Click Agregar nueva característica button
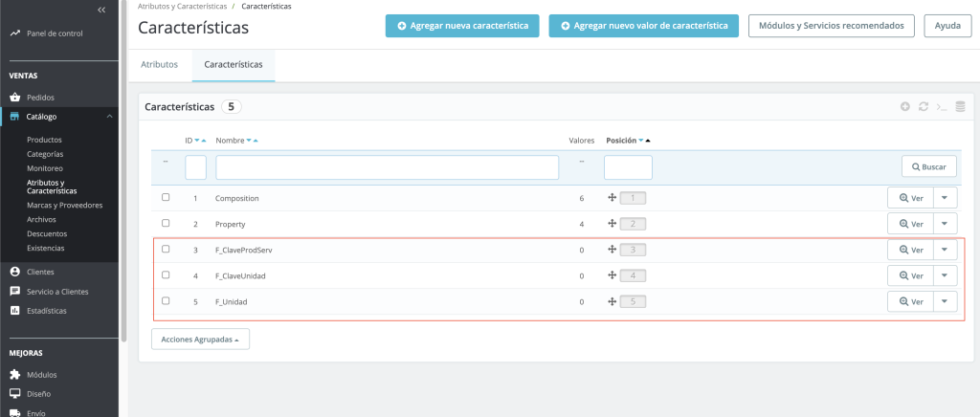 [x=462, y=26]
